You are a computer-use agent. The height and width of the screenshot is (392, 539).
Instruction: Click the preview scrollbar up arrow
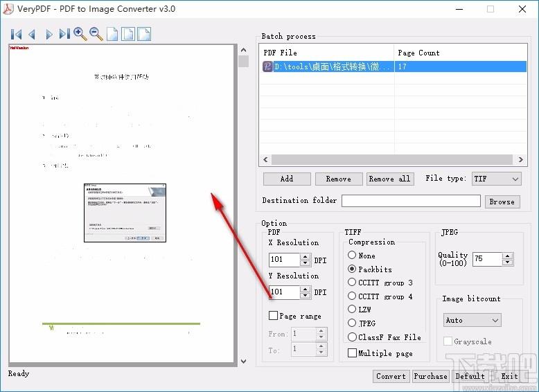click(x=243, y=50)
